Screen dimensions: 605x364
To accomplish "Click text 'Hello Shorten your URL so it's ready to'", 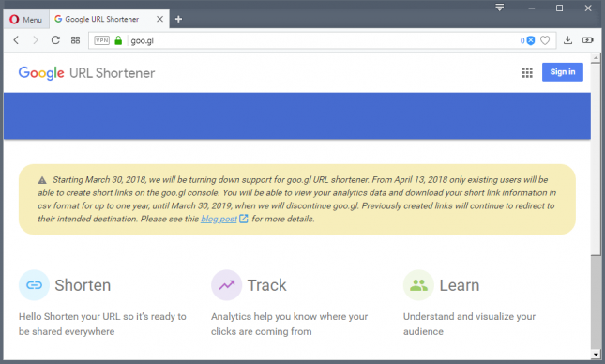I will click(102, 316).
